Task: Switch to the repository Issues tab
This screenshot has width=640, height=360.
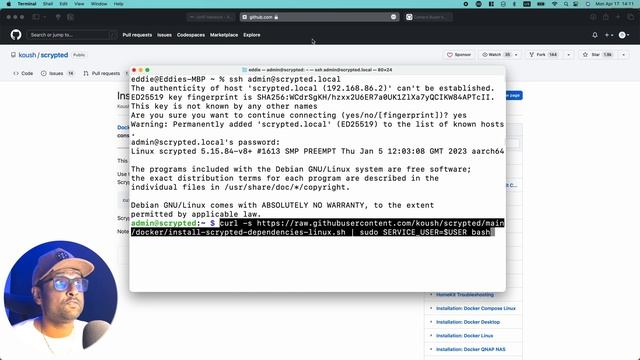Action: coord(57,73)
